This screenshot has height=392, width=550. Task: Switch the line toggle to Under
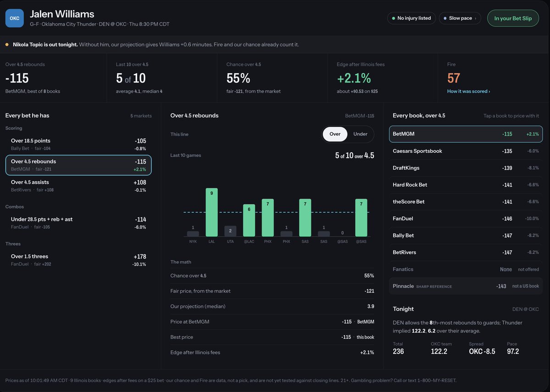360,134
